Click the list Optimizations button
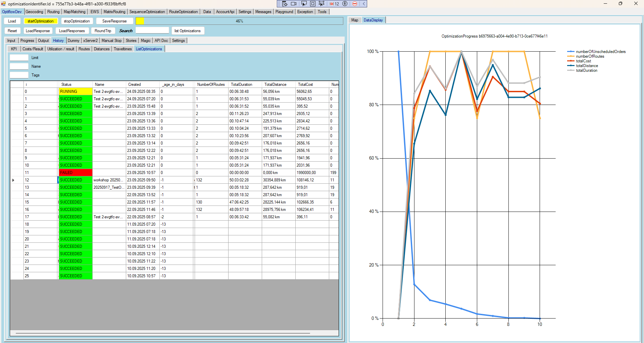The width and height of the screenshot is (644, 343). (187, 31)
